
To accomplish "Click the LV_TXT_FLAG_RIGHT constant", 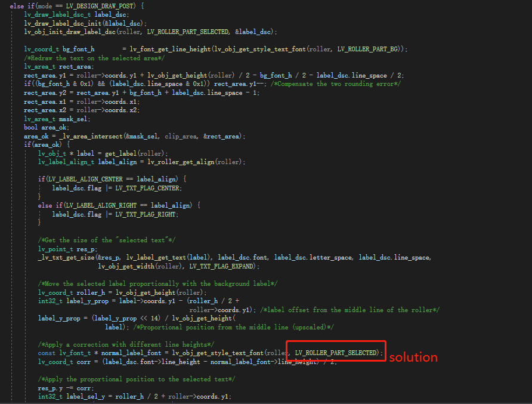I will pos(145,215).
